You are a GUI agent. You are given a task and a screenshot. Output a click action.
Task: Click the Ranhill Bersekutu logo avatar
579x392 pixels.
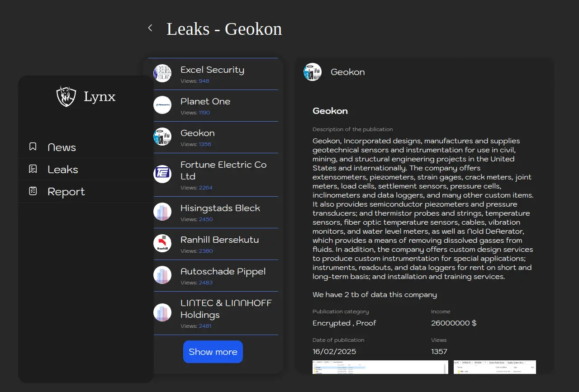(162, 243)
